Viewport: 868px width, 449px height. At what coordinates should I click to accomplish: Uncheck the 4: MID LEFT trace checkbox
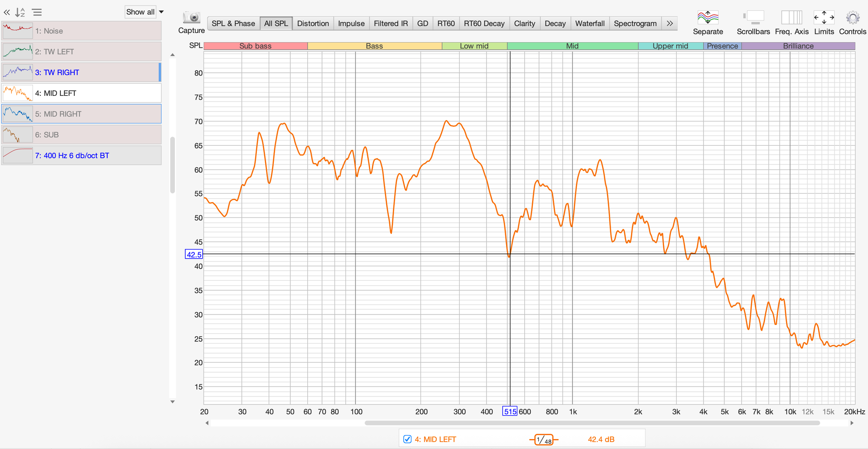(x=407, y=439)
